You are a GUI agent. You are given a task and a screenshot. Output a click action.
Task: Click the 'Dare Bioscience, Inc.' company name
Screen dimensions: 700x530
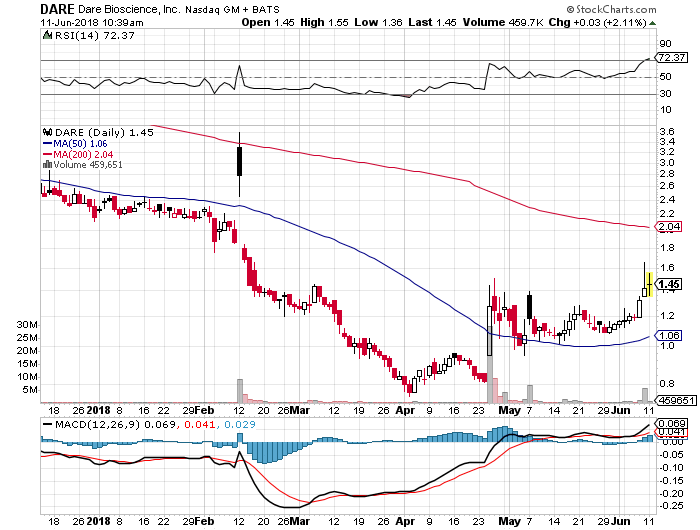[129, 9]
